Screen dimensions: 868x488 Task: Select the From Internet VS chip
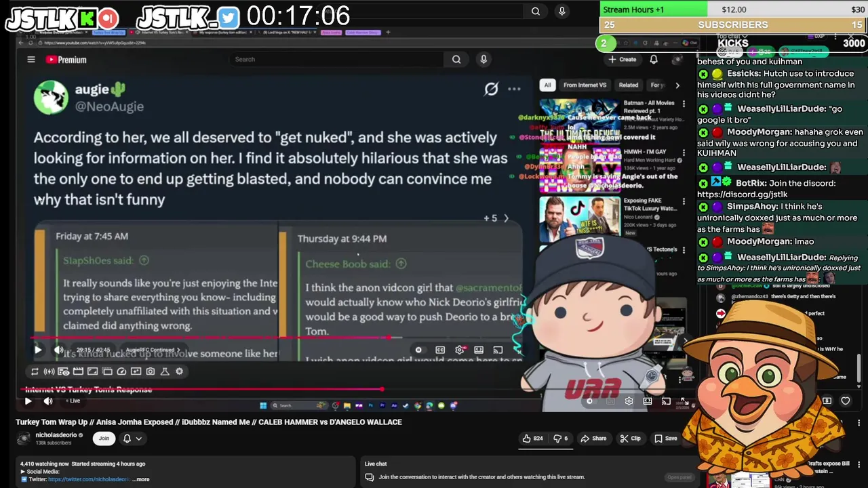(585, 85)
